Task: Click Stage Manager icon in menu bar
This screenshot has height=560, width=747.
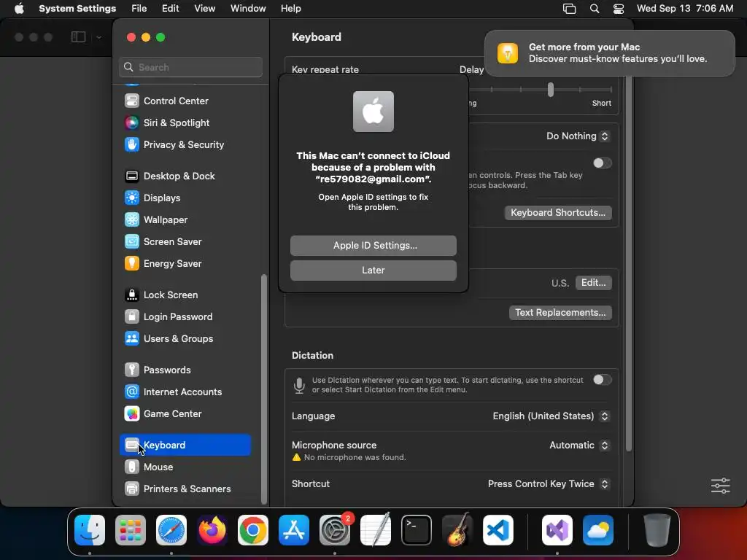Action: click(x=569, y=9)
